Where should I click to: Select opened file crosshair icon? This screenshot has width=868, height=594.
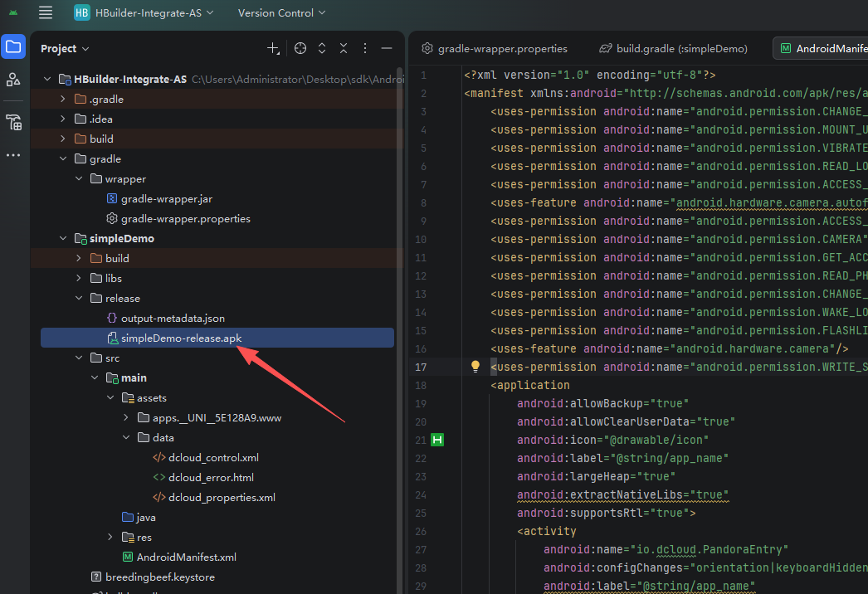300,49
